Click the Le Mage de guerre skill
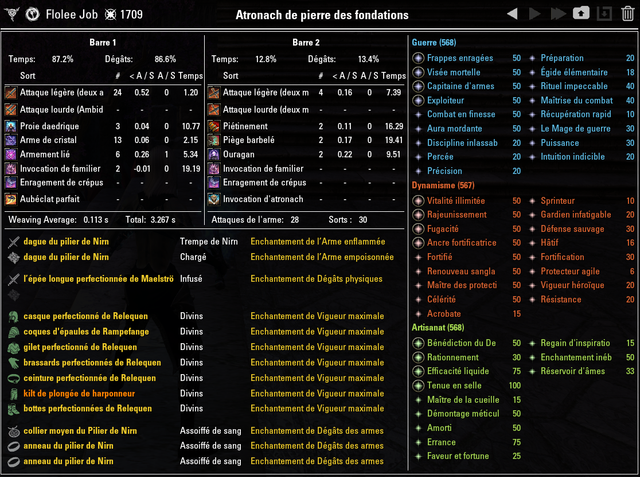 click(x=576, y=129)
